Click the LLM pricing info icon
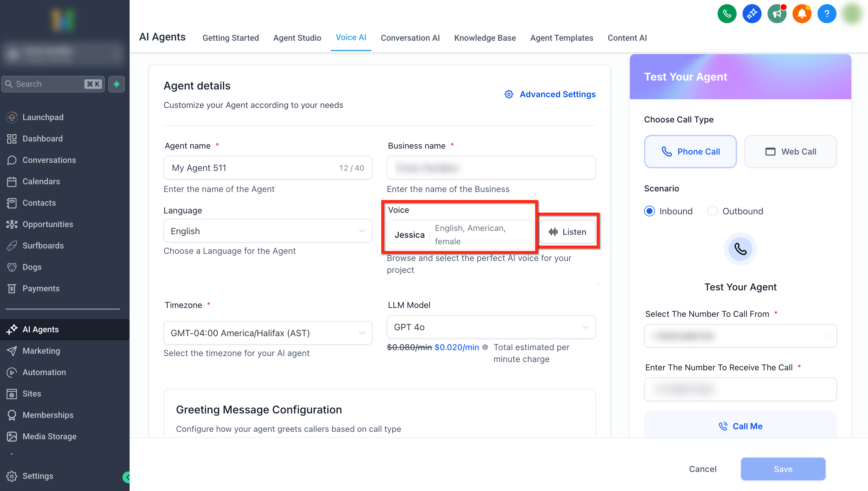 pyautogui.click(x=485, y=347)
